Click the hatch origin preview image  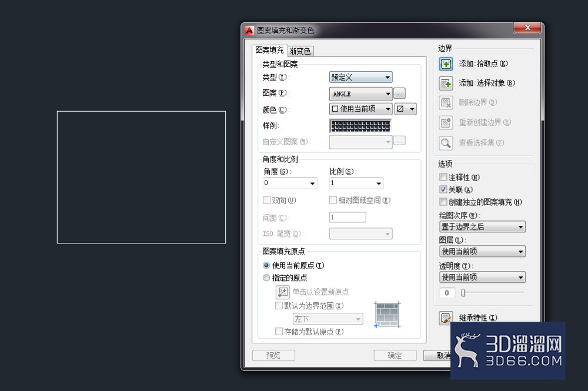[387, 315]
